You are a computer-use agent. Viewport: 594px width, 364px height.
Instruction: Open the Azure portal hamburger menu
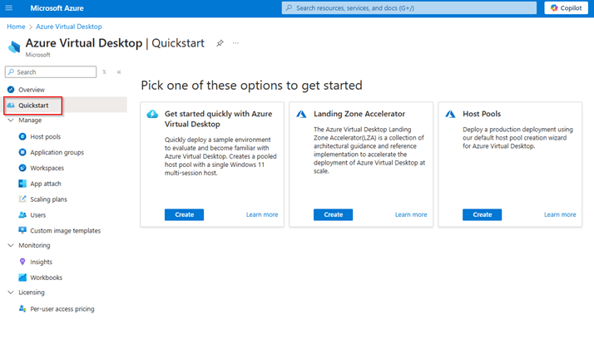pyautogui.click(x=9, y=7)
